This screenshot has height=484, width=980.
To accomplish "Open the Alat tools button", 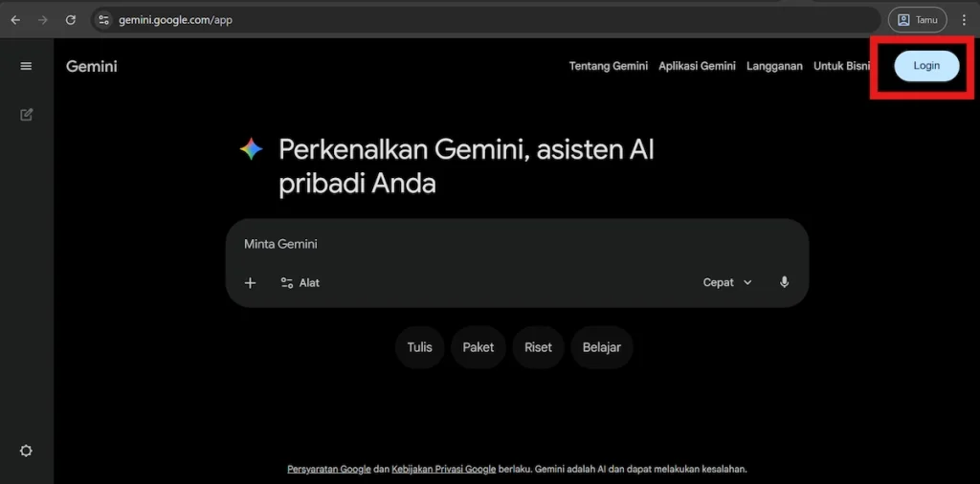I will pos(300,283).
